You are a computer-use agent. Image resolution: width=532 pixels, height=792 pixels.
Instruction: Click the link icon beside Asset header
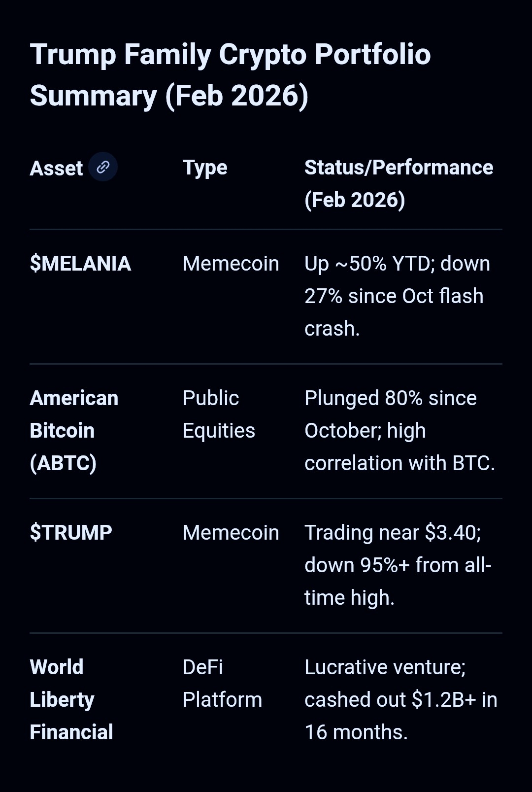click(x=103, y=167)
